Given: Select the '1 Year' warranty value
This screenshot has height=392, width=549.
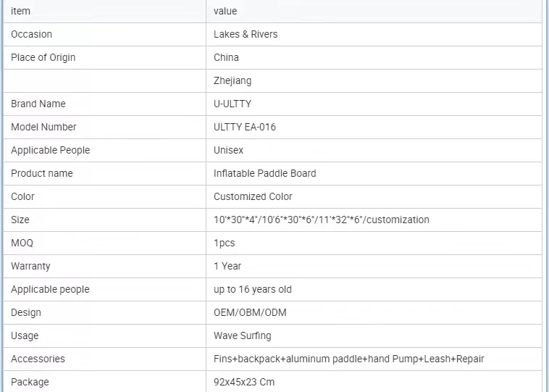Looking at the screenshot, I should pyautogui.click(x=227, y=266).
